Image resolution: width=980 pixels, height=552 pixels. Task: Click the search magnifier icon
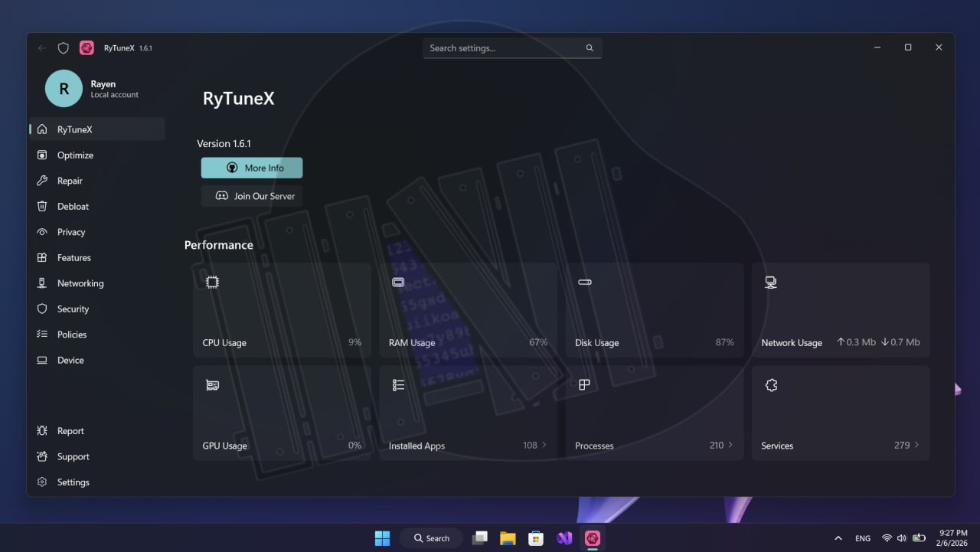[590, 48]
